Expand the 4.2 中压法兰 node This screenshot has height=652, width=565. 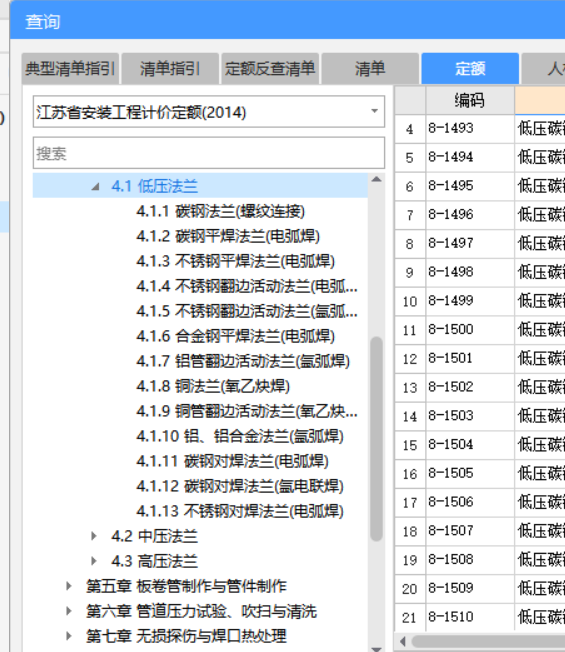[x=94, y=536]
